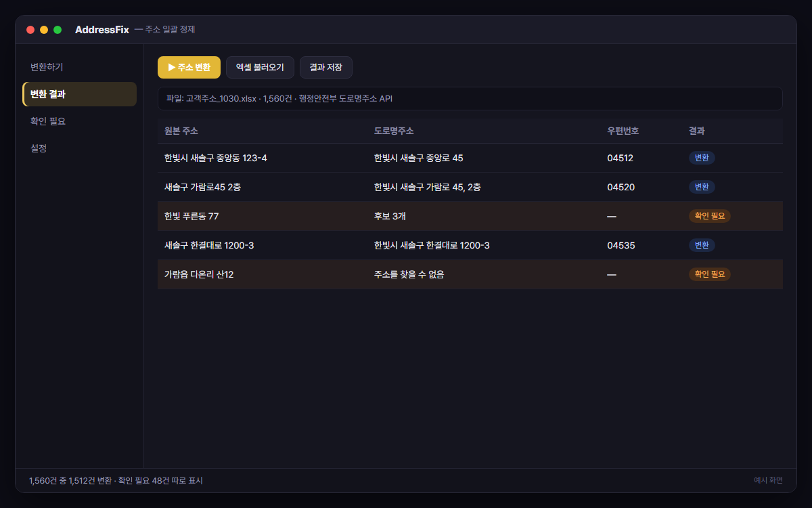Click the status bar summary starting 1,560건 중
This screenshot has height=508, width=812.
click(x=116, y=481)
